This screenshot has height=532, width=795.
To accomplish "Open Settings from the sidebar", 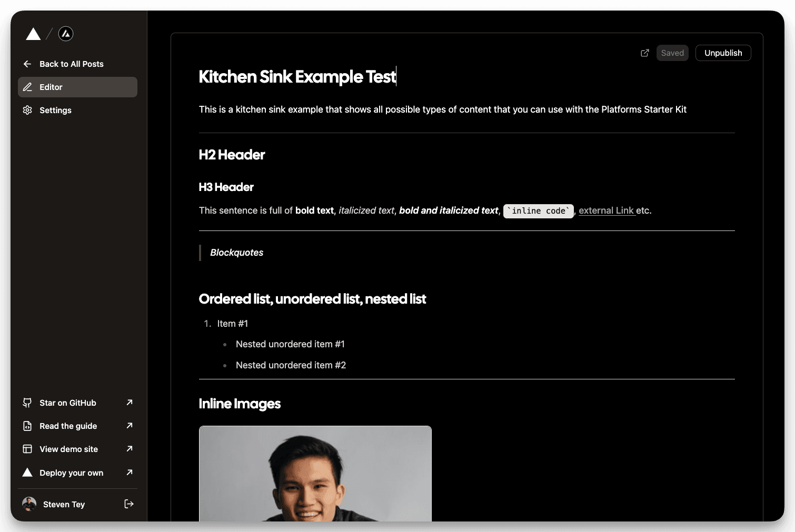I will (55, 111).
